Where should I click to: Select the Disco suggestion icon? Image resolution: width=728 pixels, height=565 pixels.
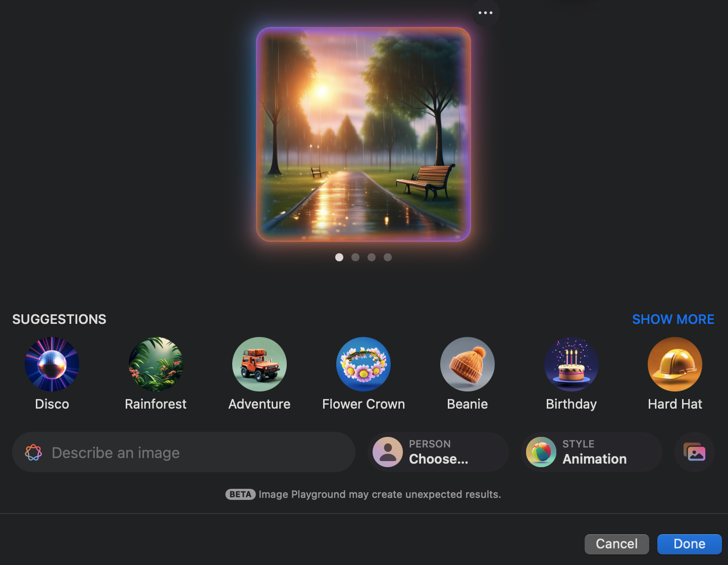pyautogui.click(x=52, y=364)
